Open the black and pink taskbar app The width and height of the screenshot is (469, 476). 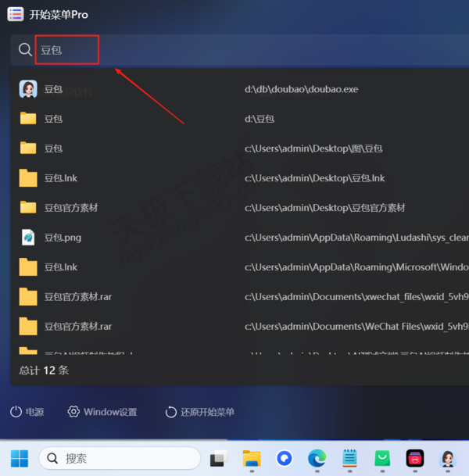(x=415, y=458)
